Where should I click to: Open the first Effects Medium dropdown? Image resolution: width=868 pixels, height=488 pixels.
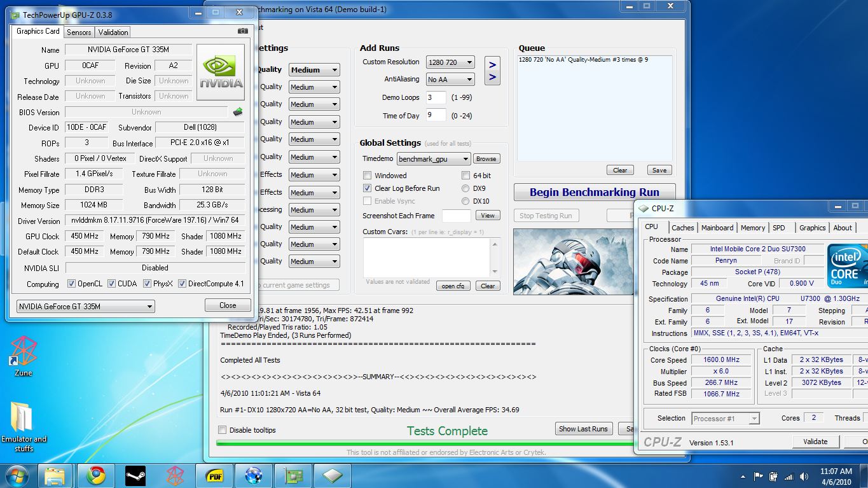coord(314,175)
